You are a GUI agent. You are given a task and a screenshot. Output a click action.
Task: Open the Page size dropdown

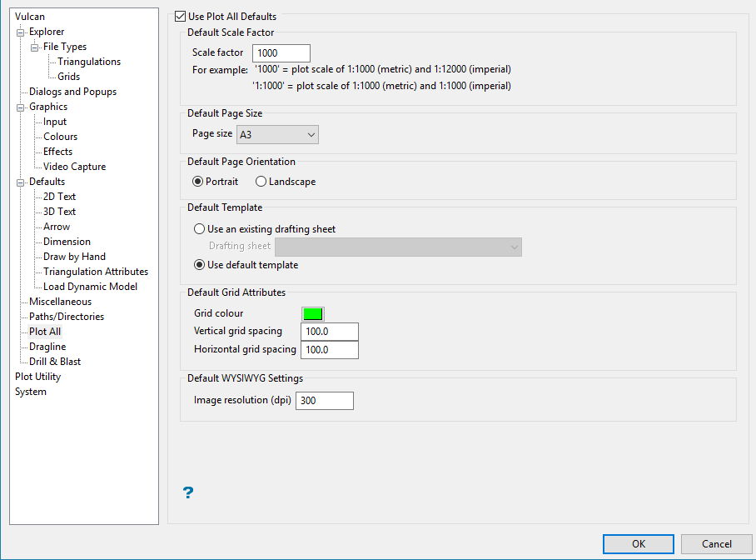tap(277, 135)
